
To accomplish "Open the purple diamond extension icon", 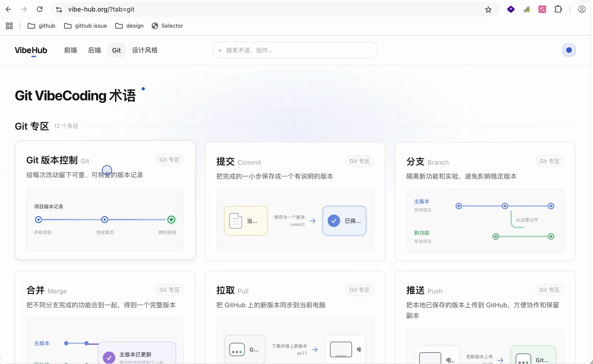I will click(x=511, y=9).
